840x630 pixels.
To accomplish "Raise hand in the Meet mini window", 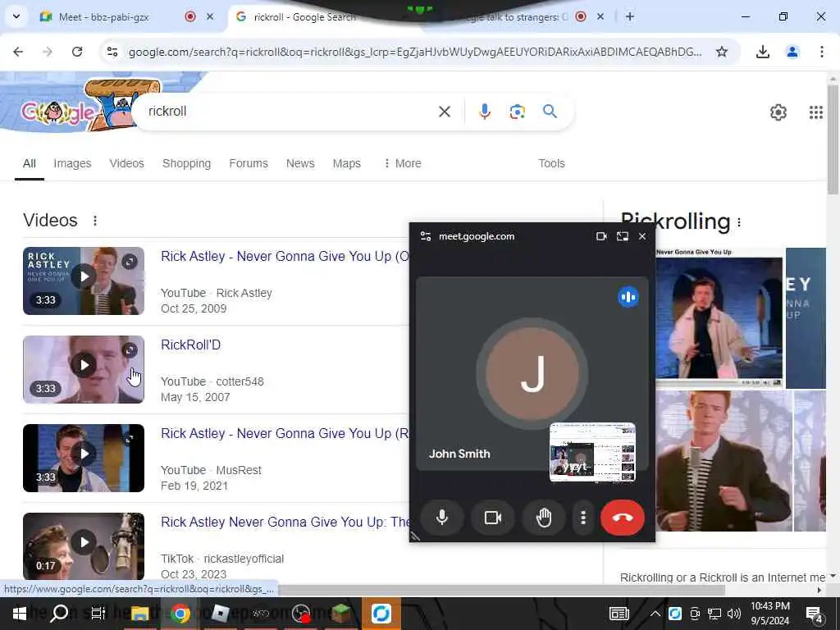I will pyautogui.click(x=544, y=518).
